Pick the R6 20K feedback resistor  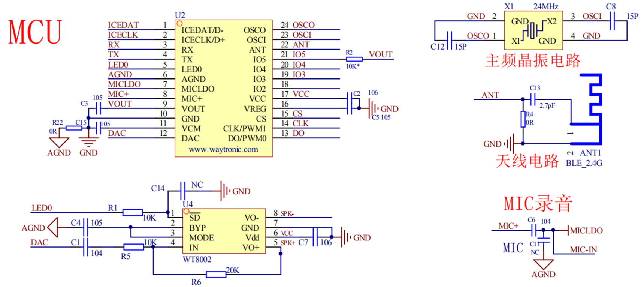(x=216, y=275)
